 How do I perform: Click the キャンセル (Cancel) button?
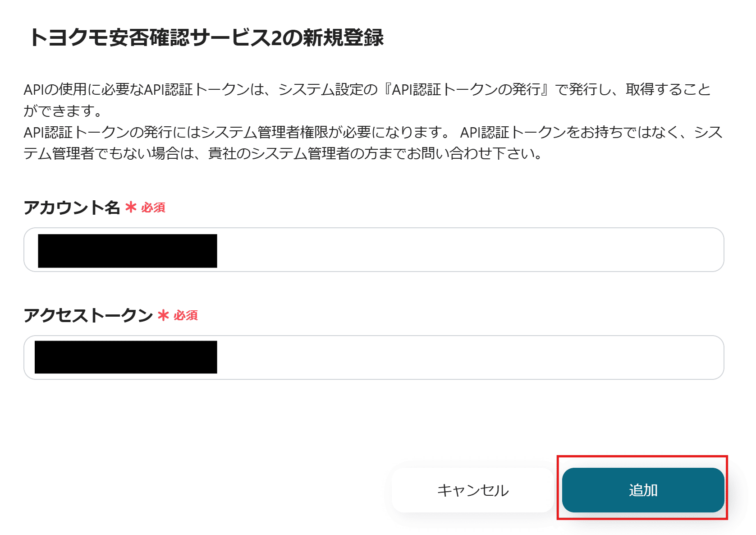[x=472, y=490]
